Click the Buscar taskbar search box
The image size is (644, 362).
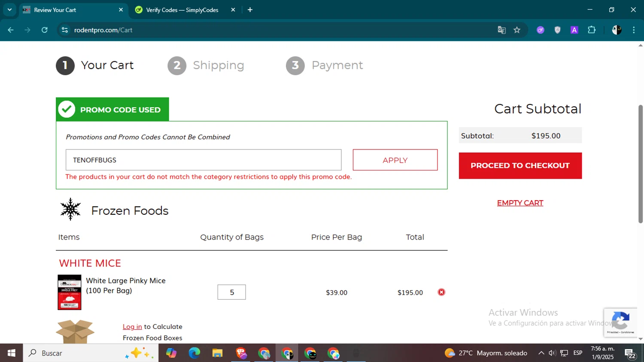91,353
